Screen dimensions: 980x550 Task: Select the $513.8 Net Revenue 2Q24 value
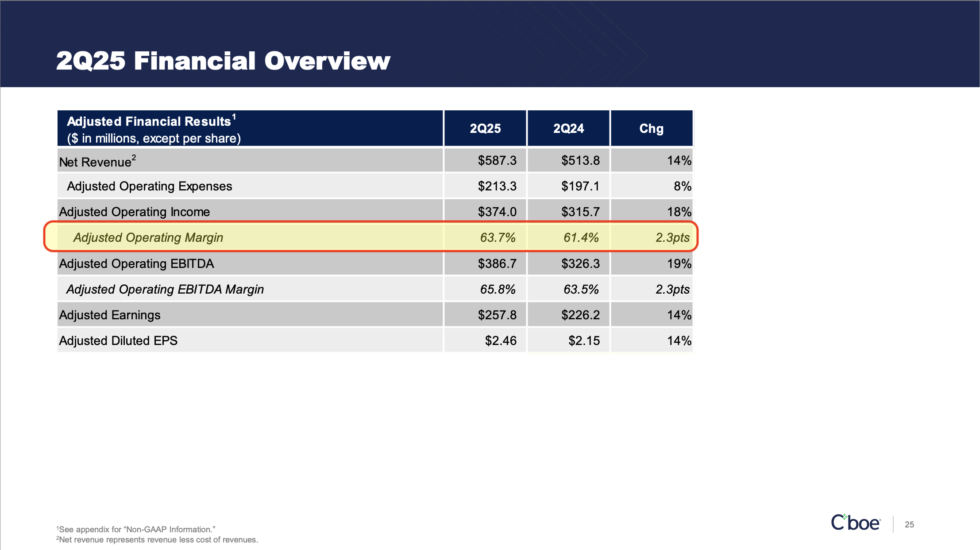point(581,161)
